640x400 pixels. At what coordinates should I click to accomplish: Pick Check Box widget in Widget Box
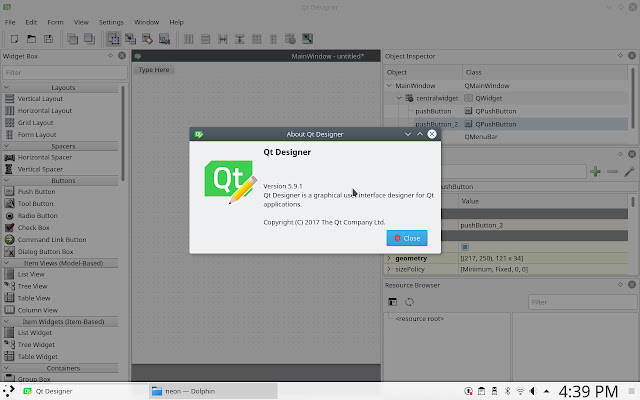pos(33,227)
